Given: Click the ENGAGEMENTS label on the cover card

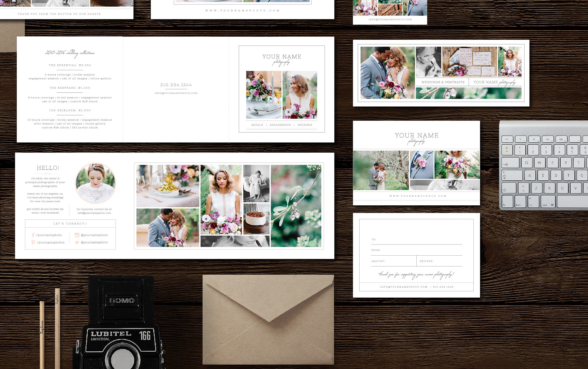Looking at the screenshot, I should (x=280, y=125).
